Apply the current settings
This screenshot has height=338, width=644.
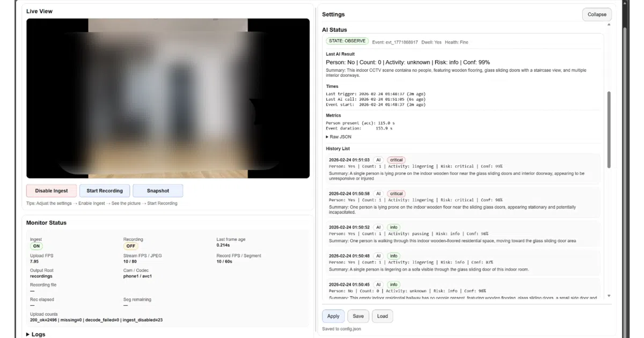[333, 316]
